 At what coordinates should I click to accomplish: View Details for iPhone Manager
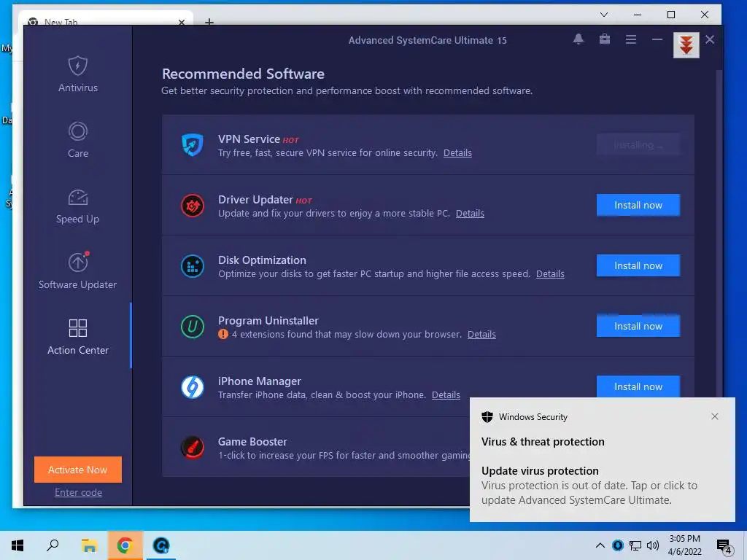[x=446, y=394]
